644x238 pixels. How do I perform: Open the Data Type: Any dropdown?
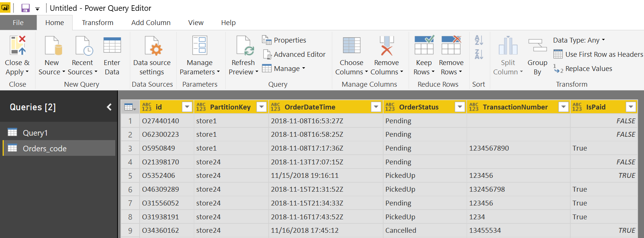coord(579,40)
